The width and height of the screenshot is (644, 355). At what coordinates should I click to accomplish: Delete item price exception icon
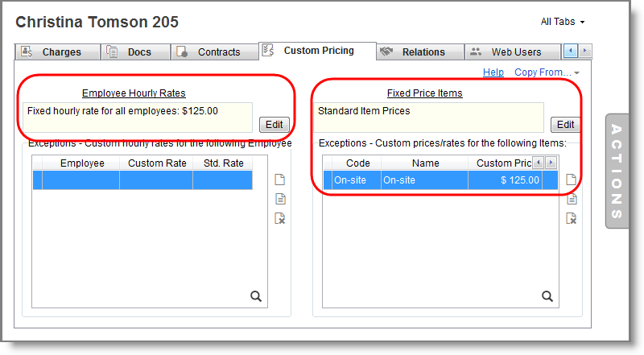[571, 218]
